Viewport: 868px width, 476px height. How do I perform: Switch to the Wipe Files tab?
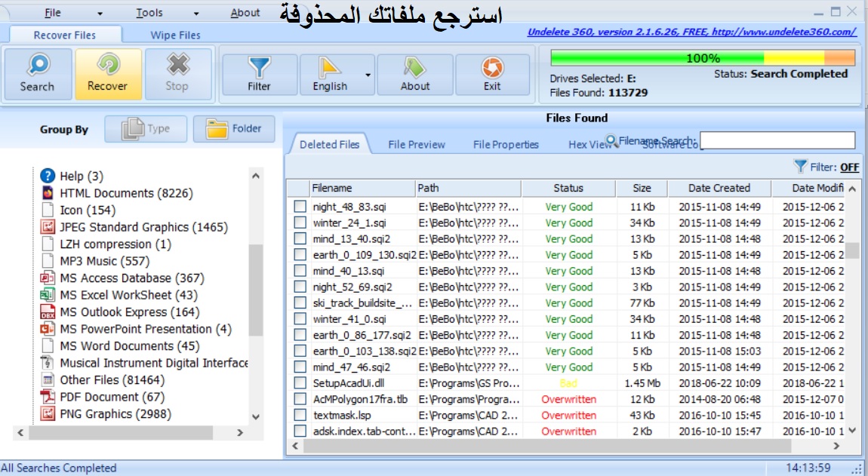tap(175, 35)
